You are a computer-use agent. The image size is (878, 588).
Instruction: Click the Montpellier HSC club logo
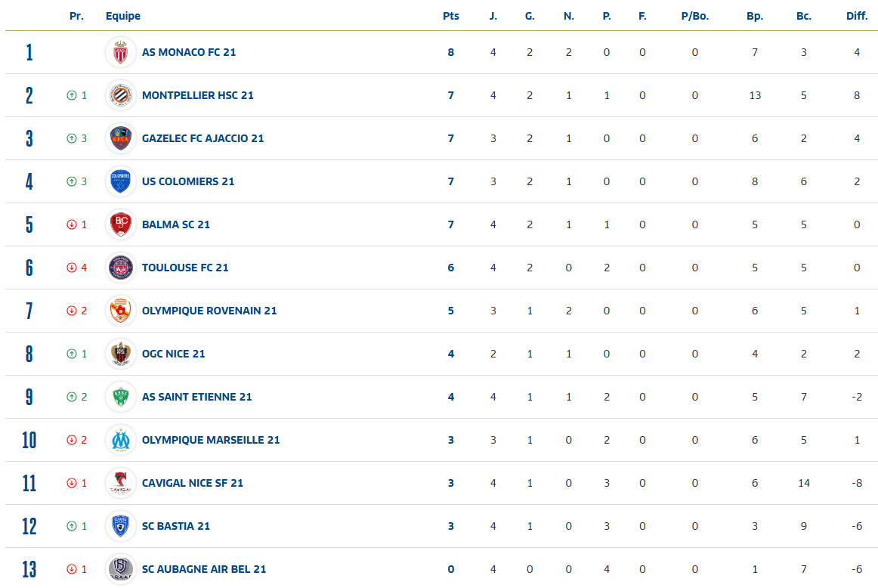[x=121, y=95]
